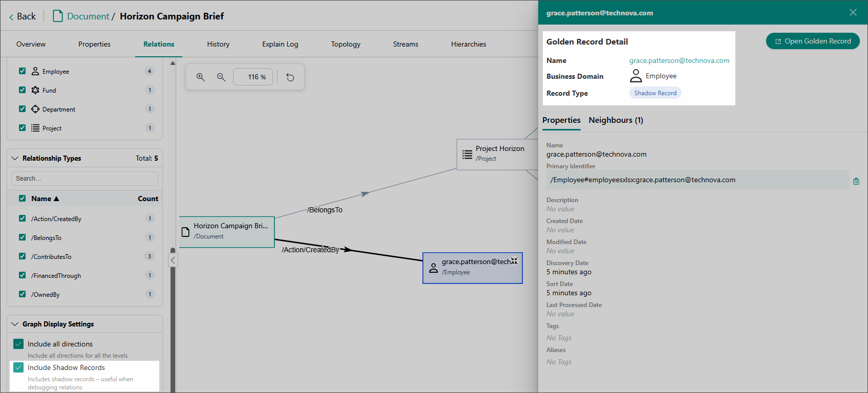
Task: Click the collapse icon on grace.patterson node
Action: coord(514,261)
